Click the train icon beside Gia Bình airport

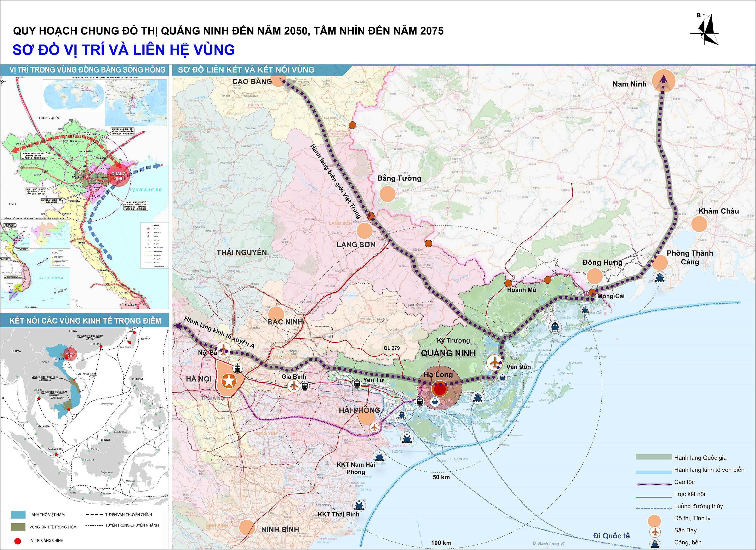[305, 386]
